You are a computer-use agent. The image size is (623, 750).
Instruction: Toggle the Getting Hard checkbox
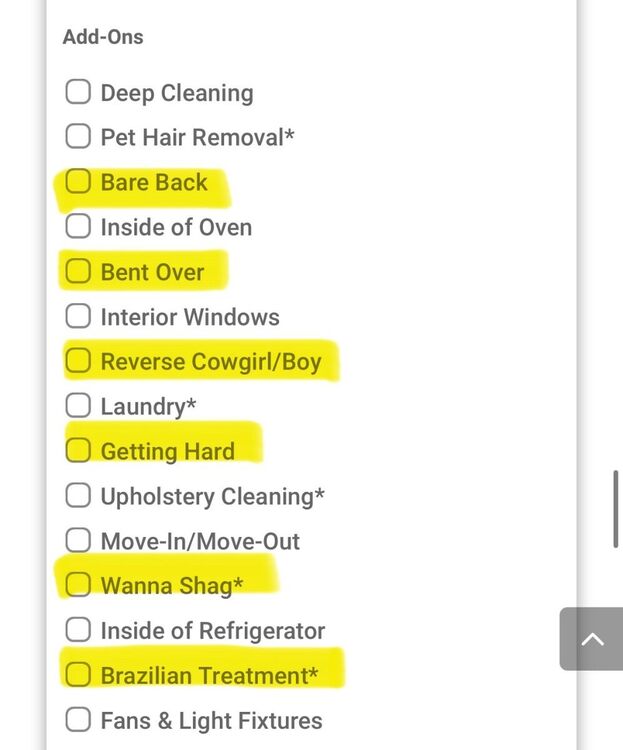(78, 451)
